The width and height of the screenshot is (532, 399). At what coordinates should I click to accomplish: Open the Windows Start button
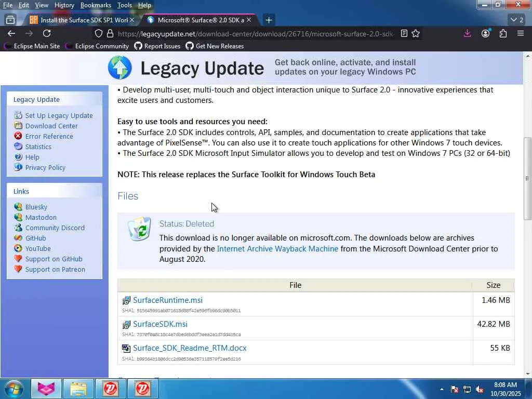point(13,389)
